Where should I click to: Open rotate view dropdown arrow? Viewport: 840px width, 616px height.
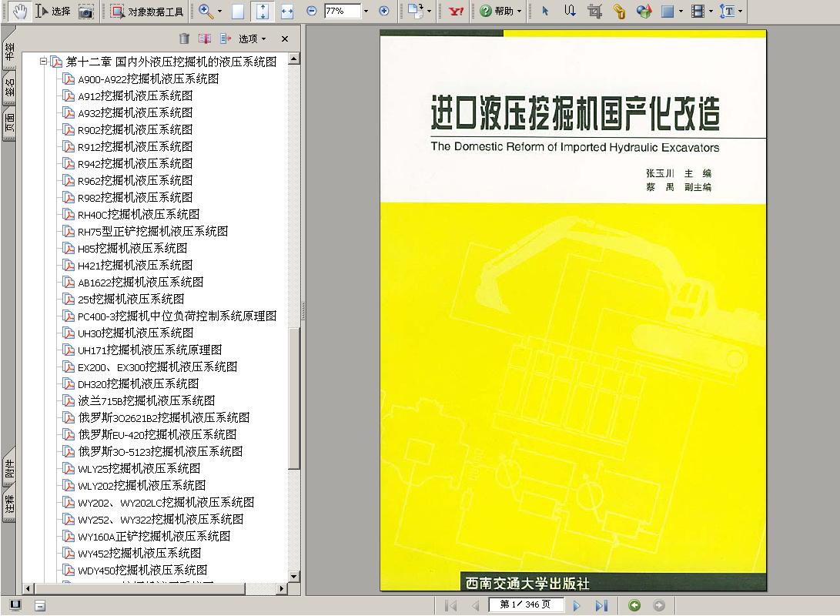click(x=430, y=12)
